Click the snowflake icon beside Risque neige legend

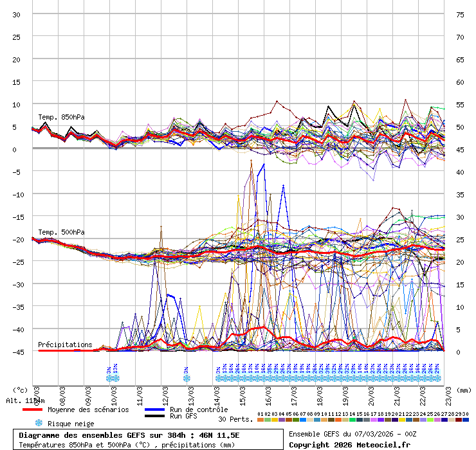coord(39,423)
